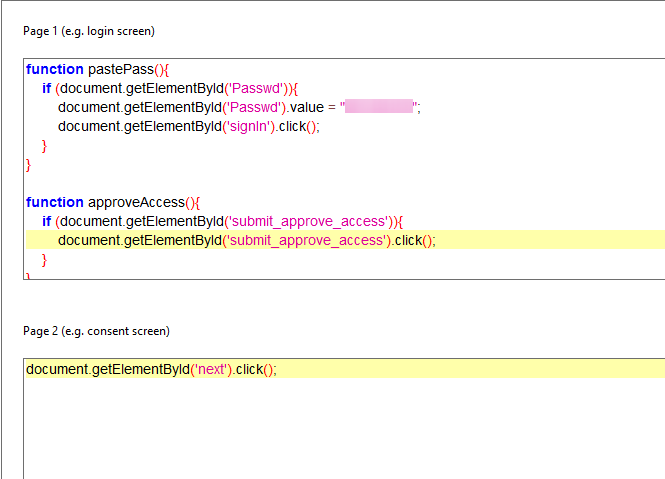Click the 'if' keyword inside pastePass
Screen dimensions: 665x479
tap(47, 88)
